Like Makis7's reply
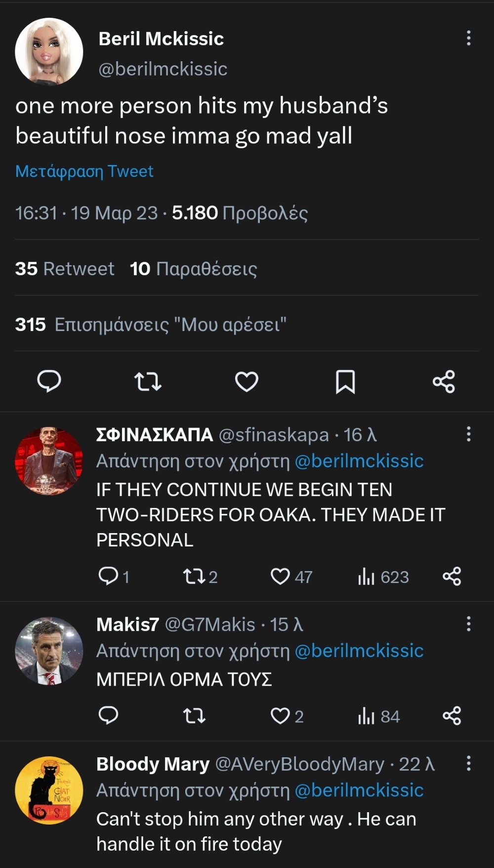Image resolution: width=494 pixels, height=868 pixels. coord(280,716)
